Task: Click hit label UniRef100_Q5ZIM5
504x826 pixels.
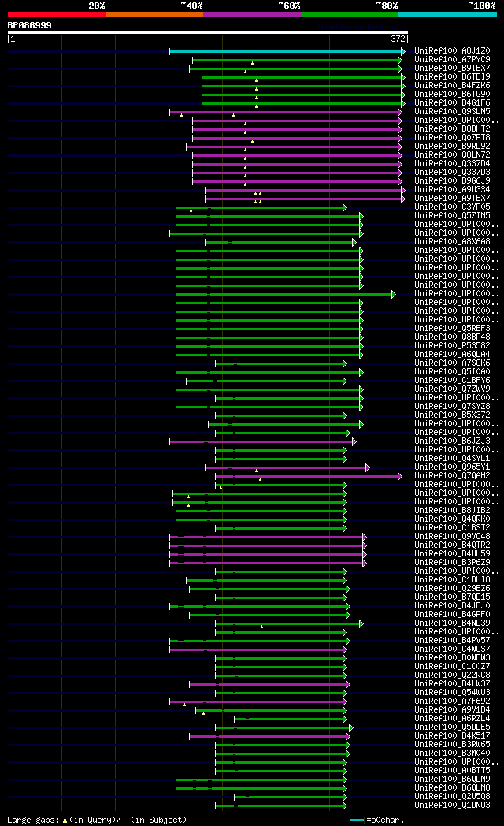Action: 452,215
